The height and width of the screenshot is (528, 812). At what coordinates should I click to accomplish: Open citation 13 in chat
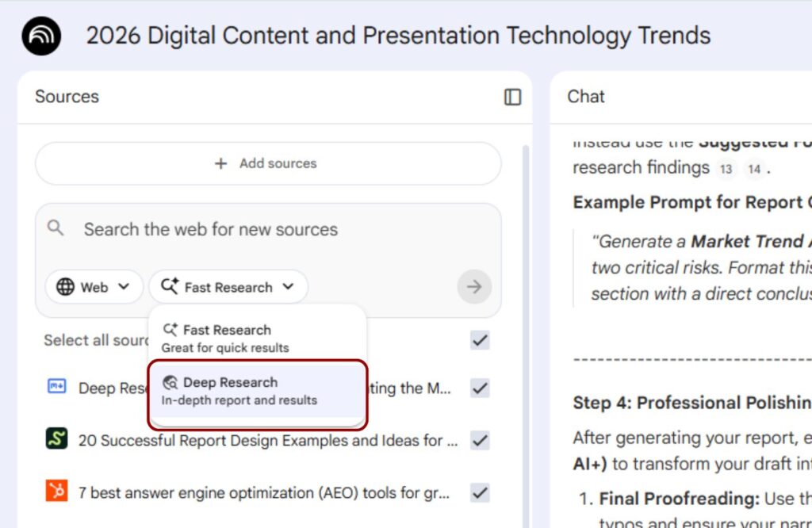point(725,168)
